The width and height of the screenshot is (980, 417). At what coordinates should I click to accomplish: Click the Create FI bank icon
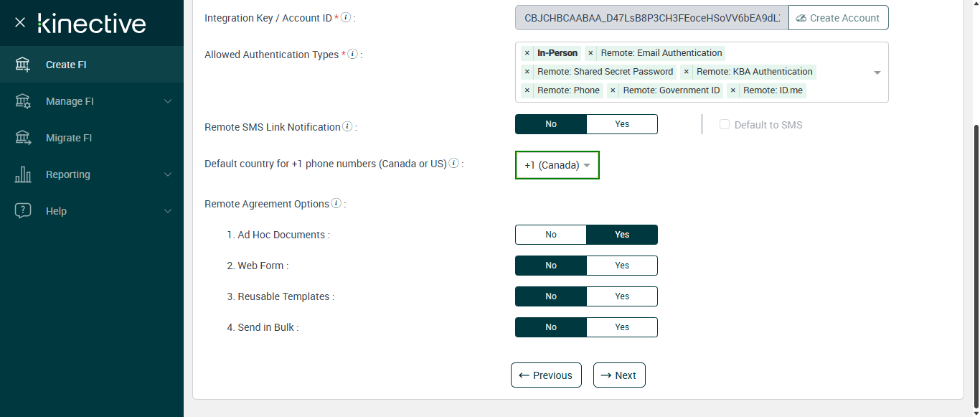[x=23, y=65]
